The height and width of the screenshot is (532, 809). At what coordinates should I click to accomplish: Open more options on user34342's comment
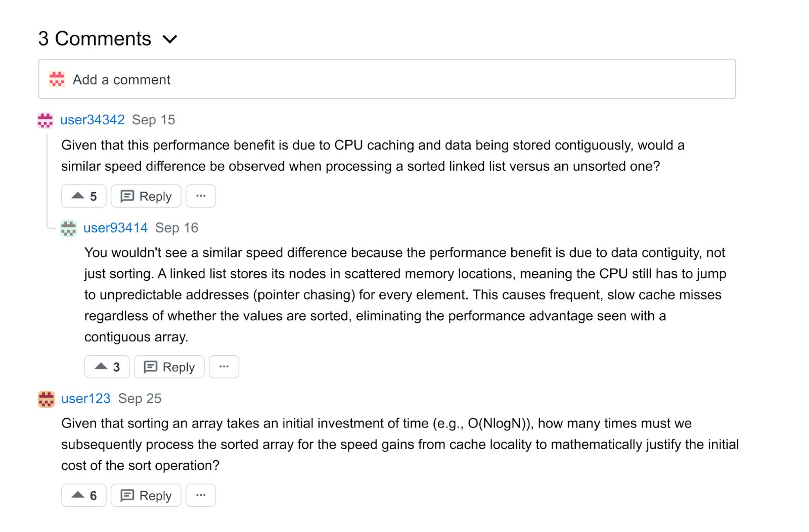tap(201, 196)
